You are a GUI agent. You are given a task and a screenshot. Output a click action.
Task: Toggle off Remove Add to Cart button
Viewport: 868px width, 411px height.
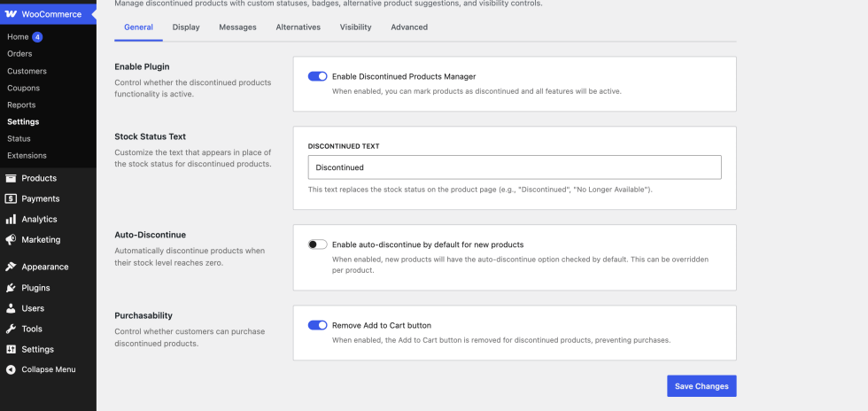click(x=318, y=325)
